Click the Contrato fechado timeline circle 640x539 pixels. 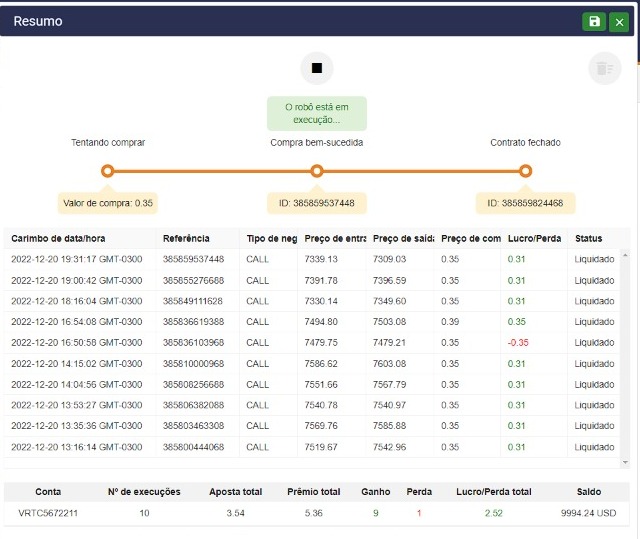526,171
